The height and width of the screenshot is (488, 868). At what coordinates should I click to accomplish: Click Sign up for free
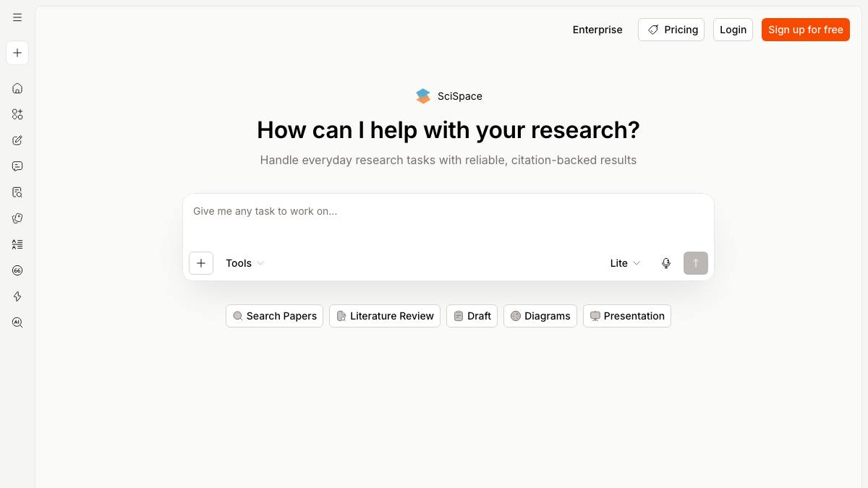pyautogui.click(x=806, y=30)
